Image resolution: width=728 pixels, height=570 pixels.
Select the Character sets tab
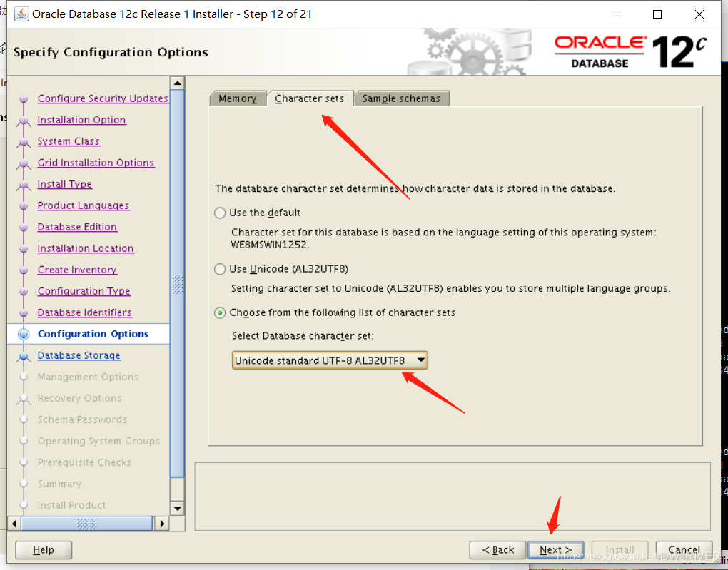[x=309, y=98]
